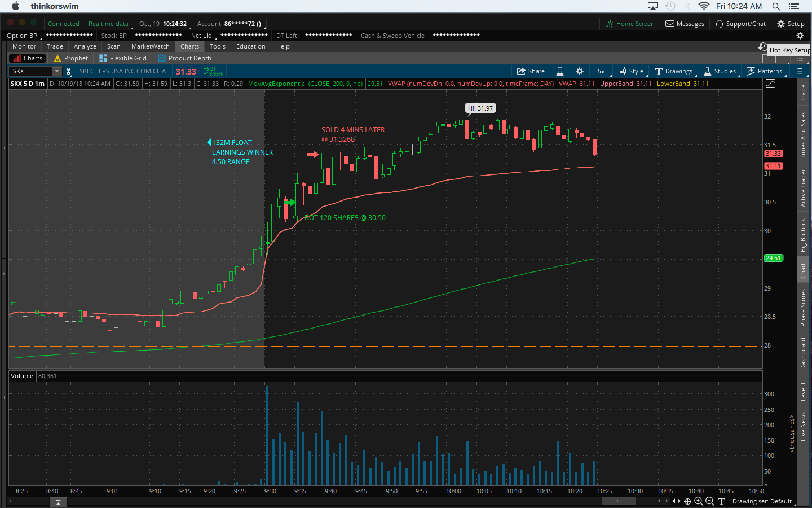Open Support/Chat
The height and width of the screenshot is (508, 812).
[741, 24]
